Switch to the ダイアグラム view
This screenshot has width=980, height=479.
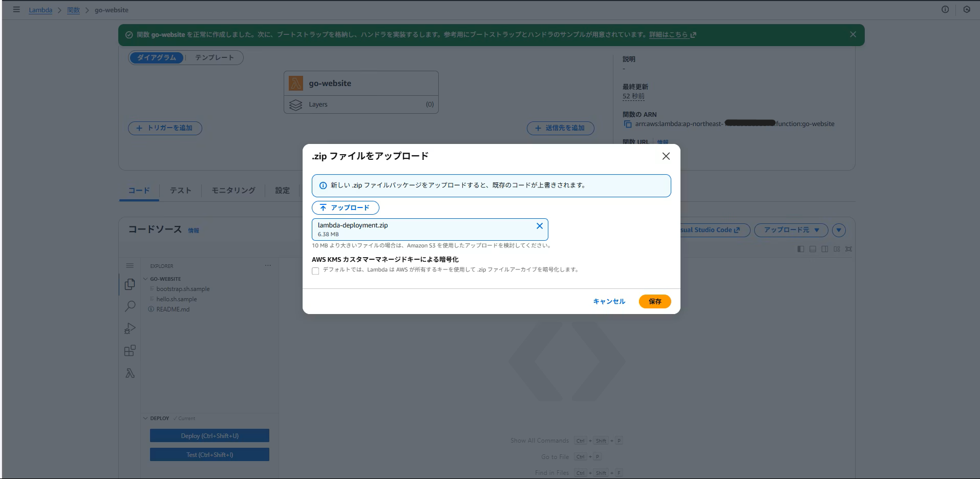tap(156, 57)
